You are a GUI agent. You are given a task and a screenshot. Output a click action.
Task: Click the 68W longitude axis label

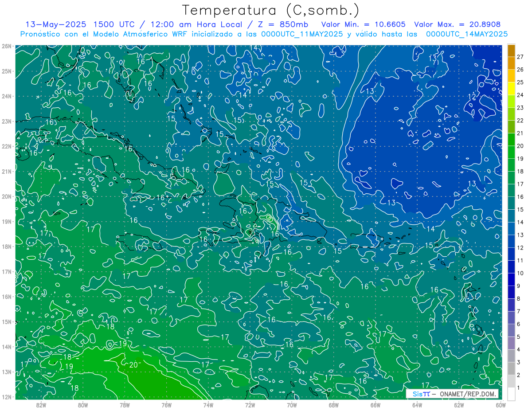(333, 404)
